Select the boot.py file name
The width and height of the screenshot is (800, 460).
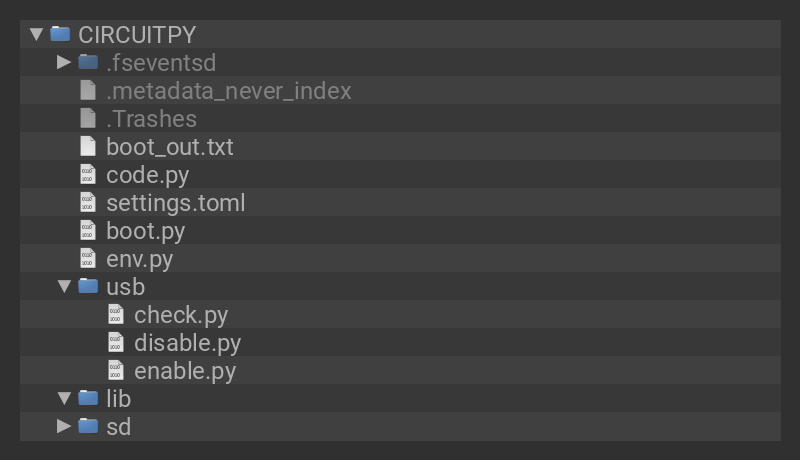(x=145, y=230)
